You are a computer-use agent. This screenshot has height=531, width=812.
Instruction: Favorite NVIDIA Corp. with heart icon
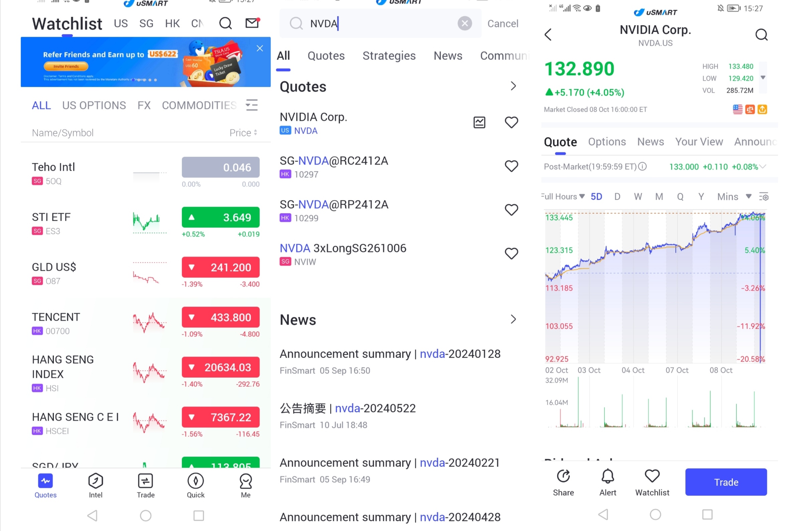[511, 123]
